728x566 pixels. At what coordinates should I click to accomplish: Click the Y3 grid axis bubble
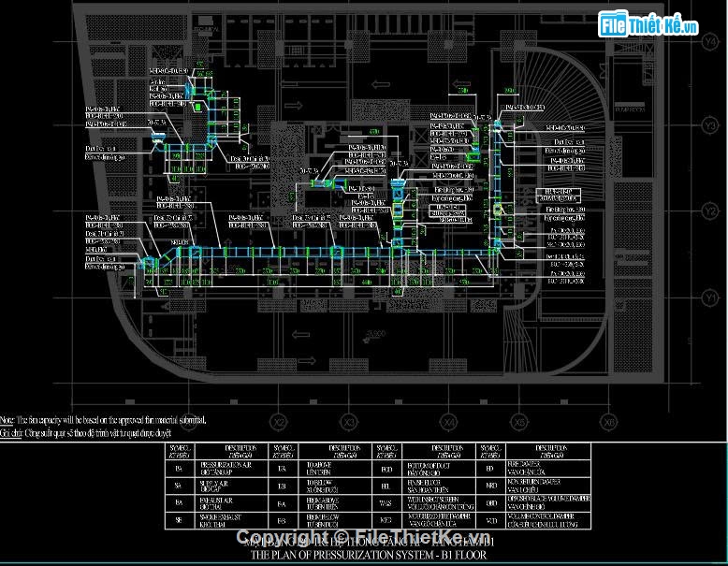(x=710, y=125)
